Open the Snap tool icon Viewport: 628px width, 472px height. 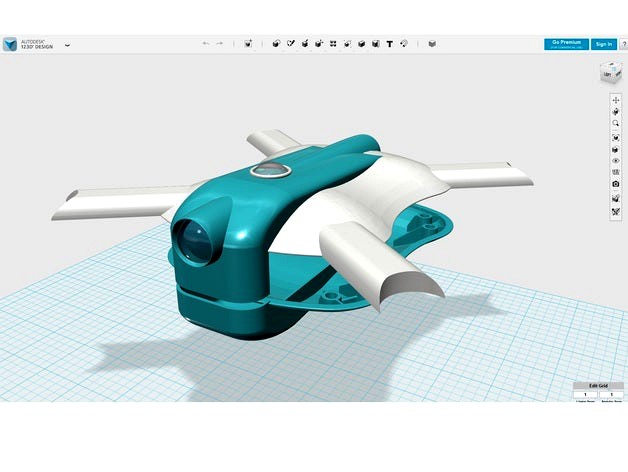(376, 44)
